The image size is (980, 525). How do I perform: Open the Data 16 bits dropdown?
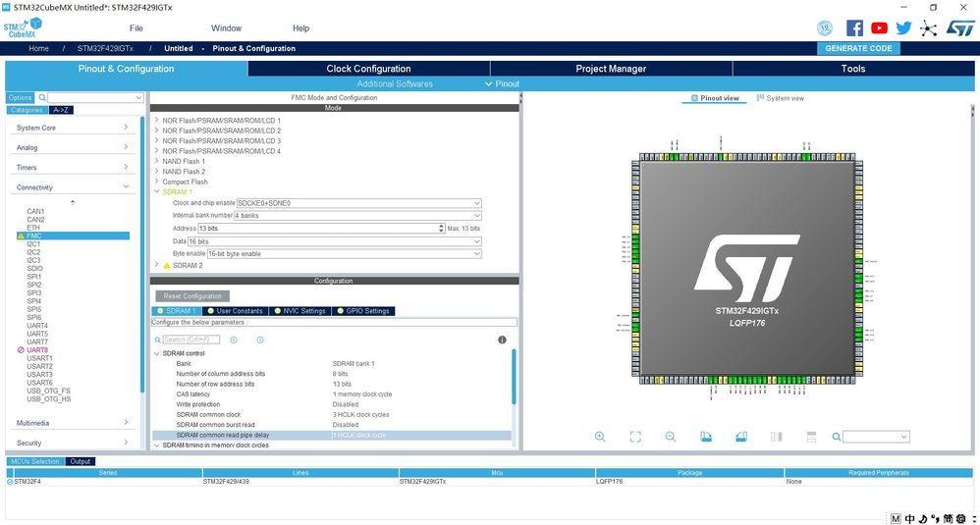click(x=477, y=241)
